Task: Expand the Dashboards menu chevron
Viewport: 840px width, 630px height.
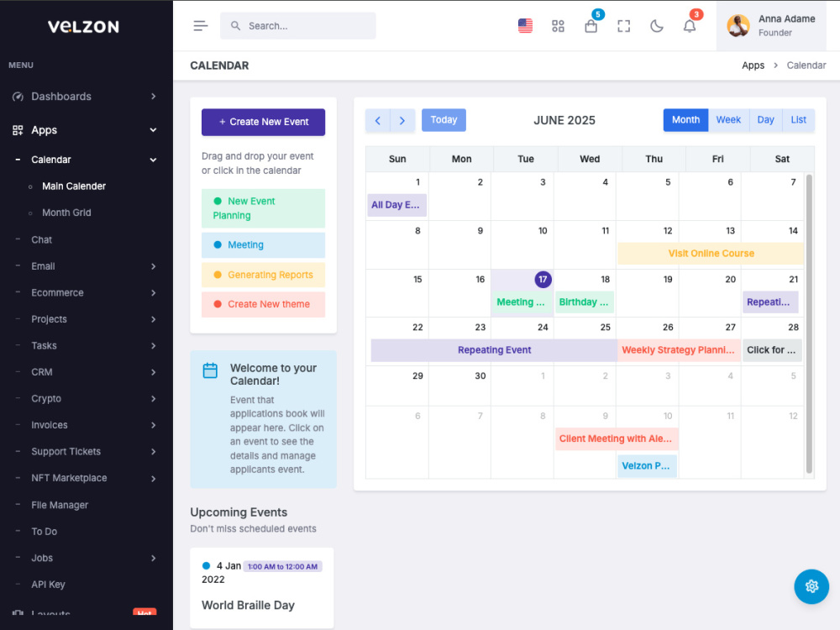Action: click(153, 97)
